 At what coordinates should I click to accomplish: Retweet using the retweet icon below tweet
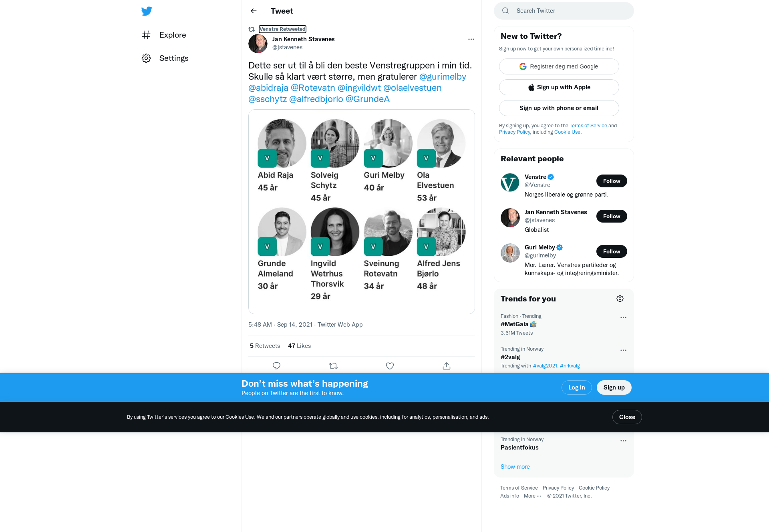333,366
